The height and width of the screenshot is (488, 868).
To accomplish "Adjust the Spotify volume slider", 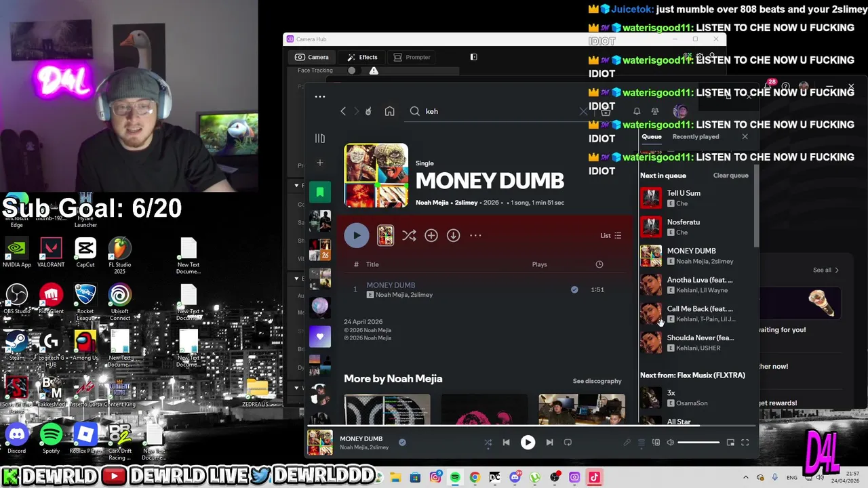I will point(698,443).
